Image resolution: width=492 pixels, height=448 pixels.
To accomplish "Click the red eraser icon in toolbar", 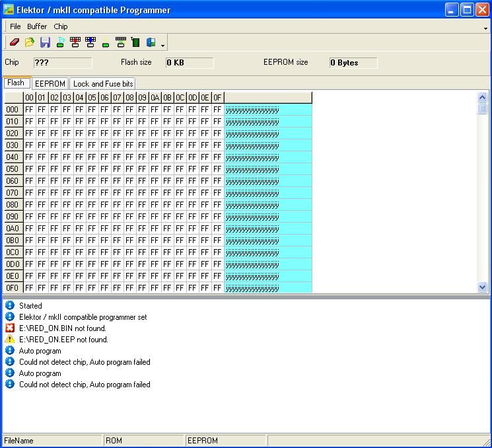I will click(x=14, y=43).
